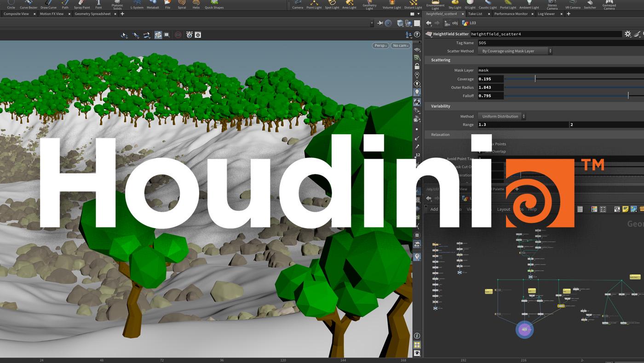Expand the Relaxation section
This screenshot has height=363, width=644.
click(x=440, y=135)
